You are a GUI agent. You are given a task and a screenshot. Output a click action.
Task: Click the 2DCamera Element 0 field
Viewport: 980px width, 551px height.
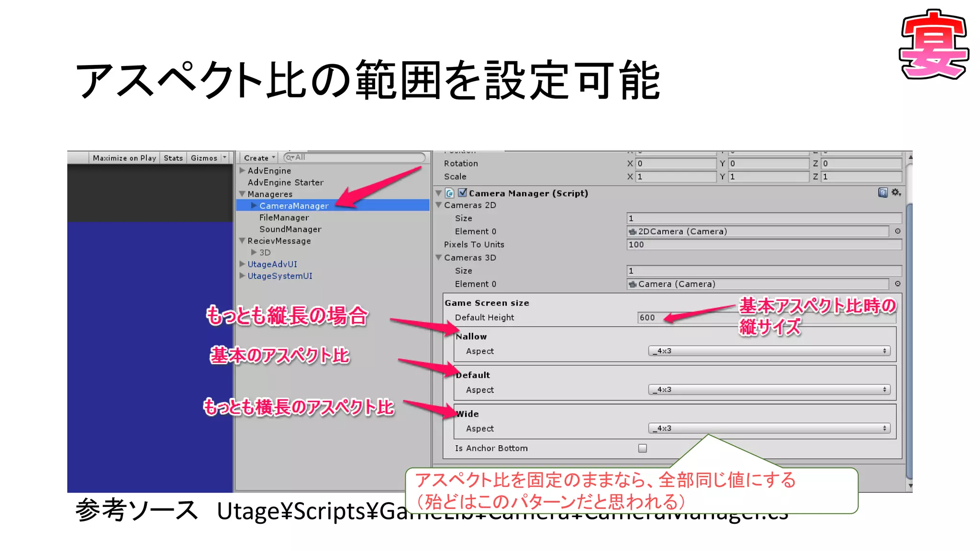pos(758,231)
